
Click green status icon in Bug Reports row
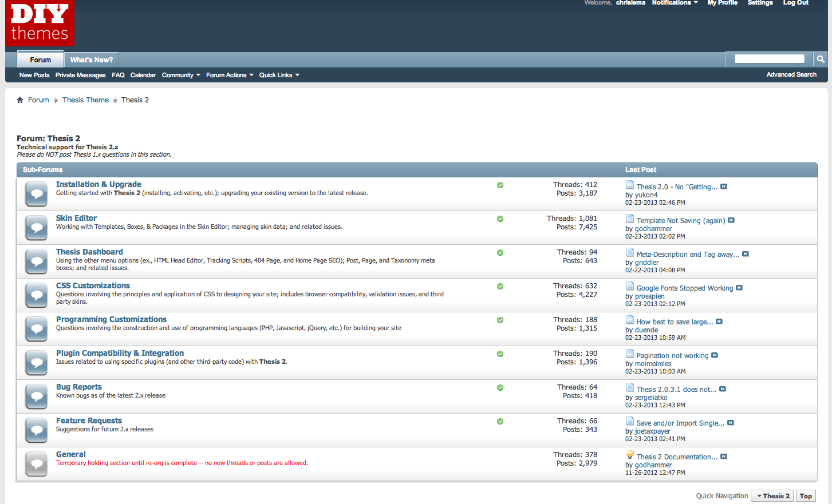click(x=500, y=388)
